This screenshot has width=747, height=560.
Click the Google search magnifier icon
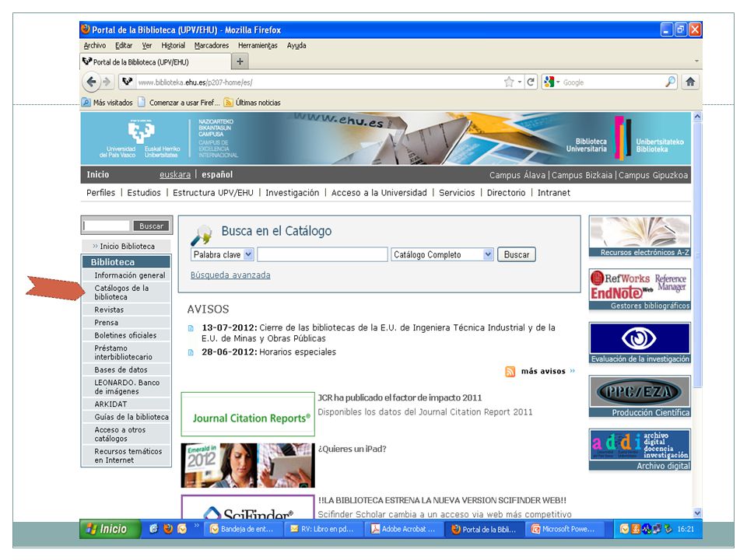pyautogui.click(x=670, y=82)
